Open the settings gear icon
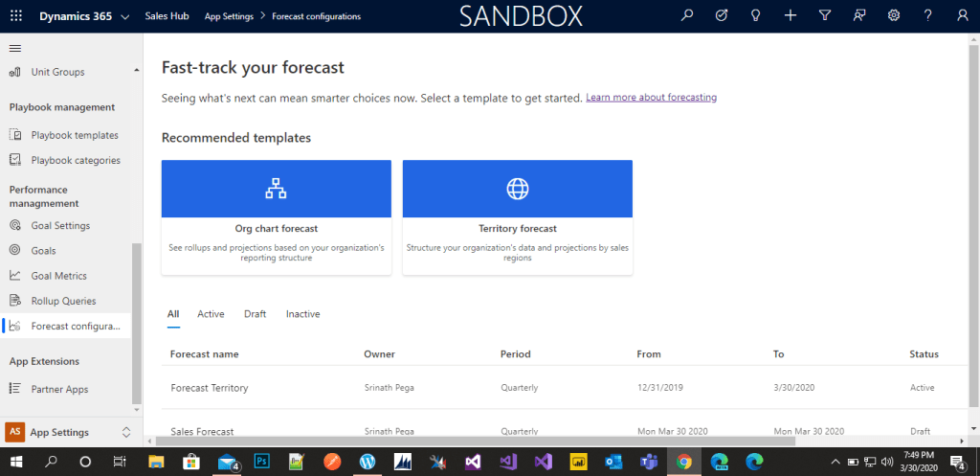Screen dimensions: 980x476 [894, 16]
